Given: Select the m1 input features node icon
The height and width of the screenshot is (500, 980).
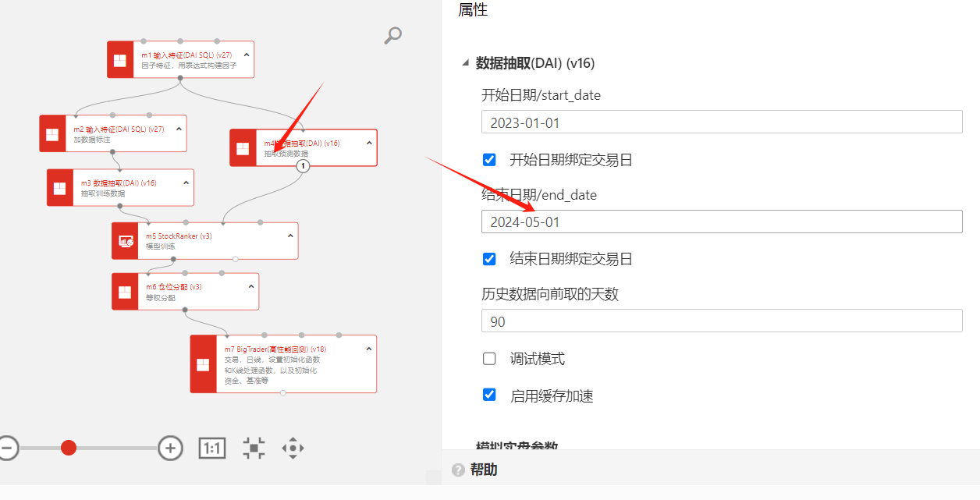Looking at the screenshot, I should [x=120, y=60].
